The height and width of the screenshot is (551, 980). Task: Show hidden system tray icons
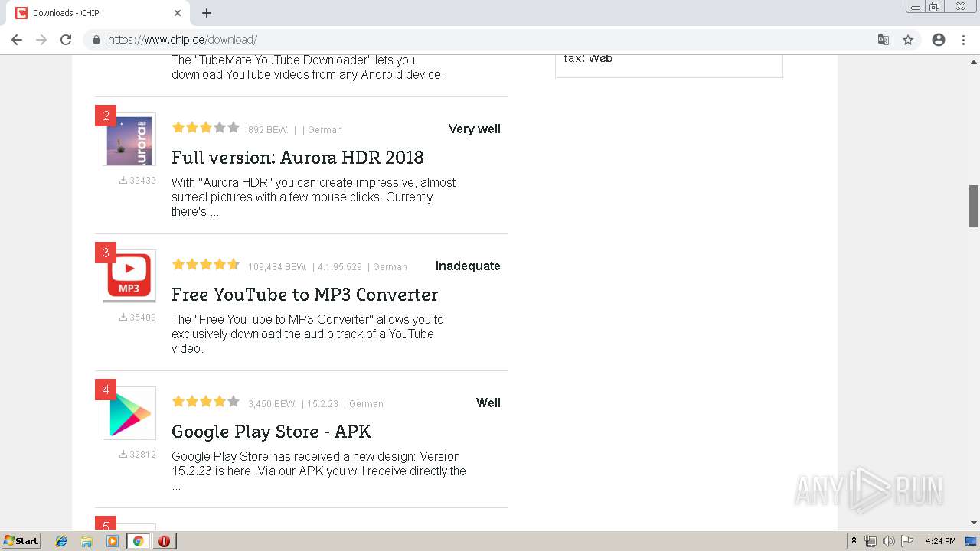click(854, 541)
